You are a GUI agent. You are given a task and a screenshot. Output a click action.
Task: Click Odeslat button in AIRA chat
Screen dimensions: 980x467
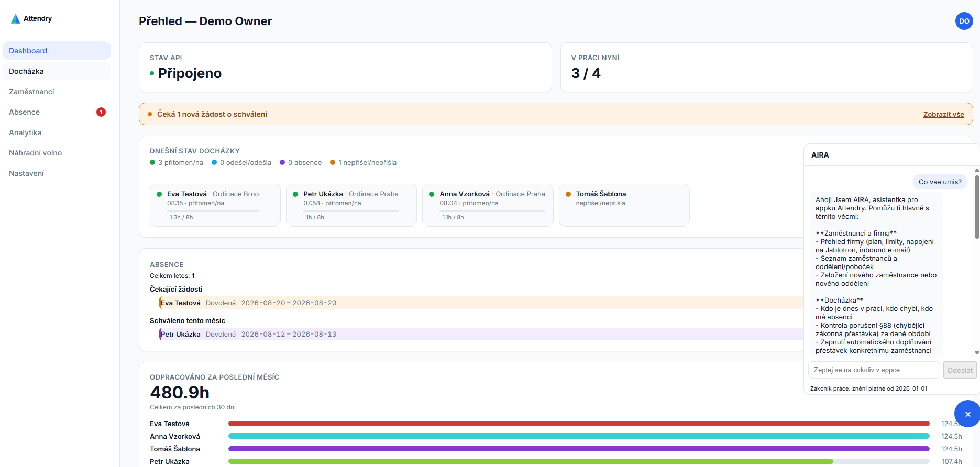(x=960, y=370)
